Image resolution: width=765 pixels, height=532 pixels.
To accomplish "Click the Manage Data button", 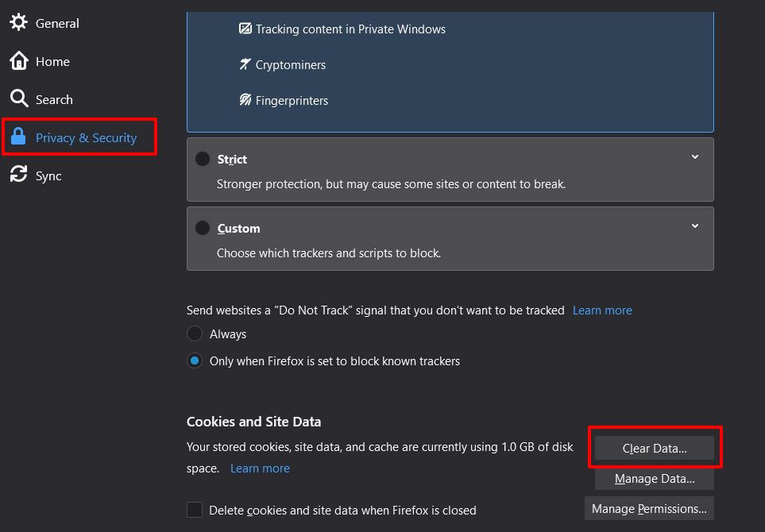I will pos(655,478).
